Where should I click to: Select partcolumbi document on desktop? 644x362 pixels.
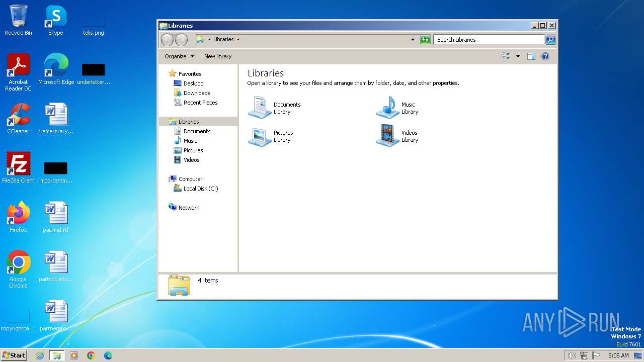pyautogui.click(x=56, y=266)
